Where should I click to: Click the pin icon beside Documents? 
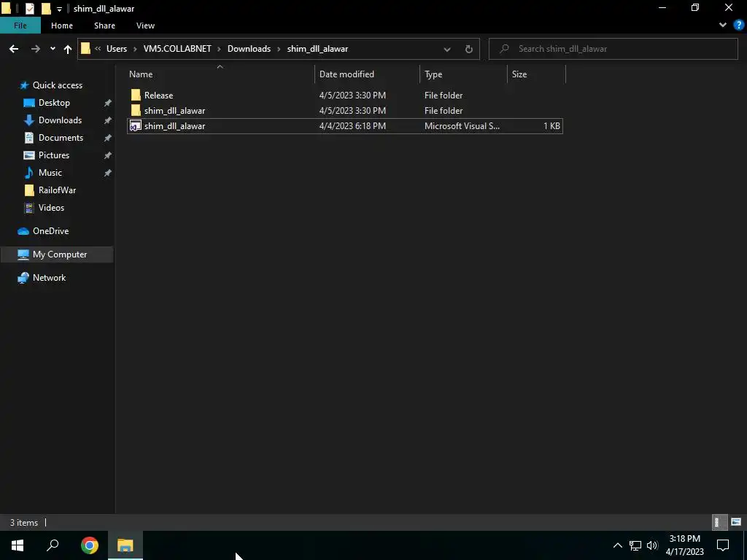point(108,138)
